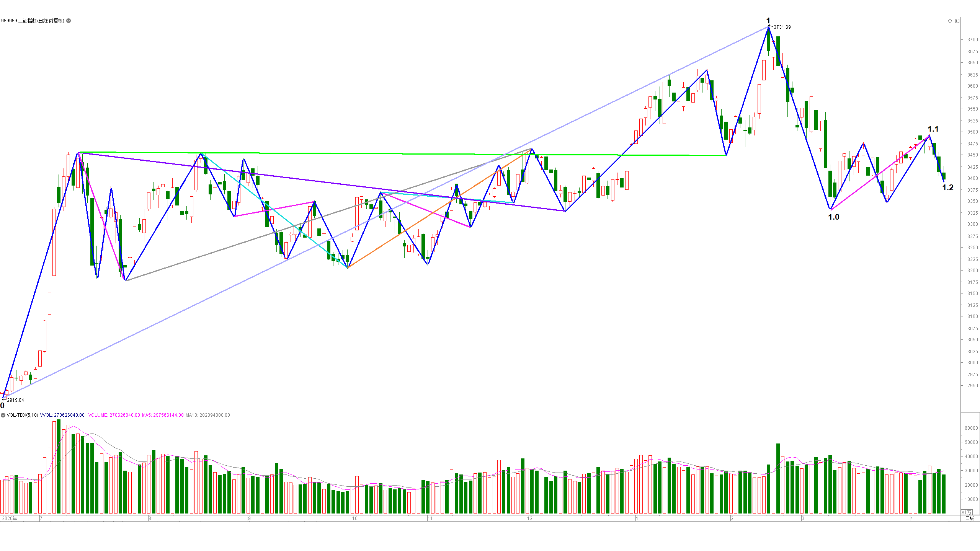Click the MA5 volume indicator value
This screenshot has height=551, width=980.
click(x=163, y=415)
